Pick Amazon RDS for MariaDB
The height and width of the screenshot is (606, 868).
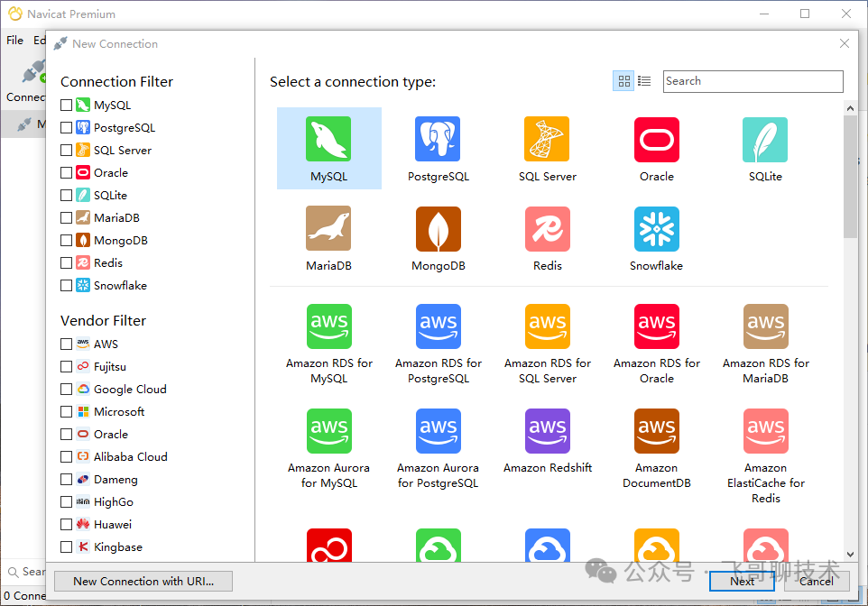(x=765, y=326)
